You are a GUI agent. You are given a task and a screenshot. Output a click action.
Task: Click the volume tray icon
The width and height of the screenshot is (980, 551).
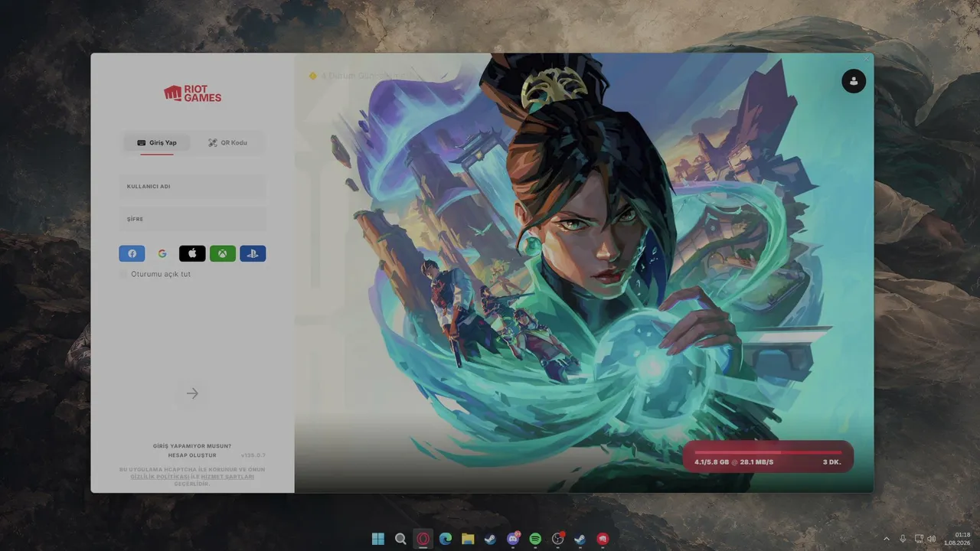click(933, 539)
